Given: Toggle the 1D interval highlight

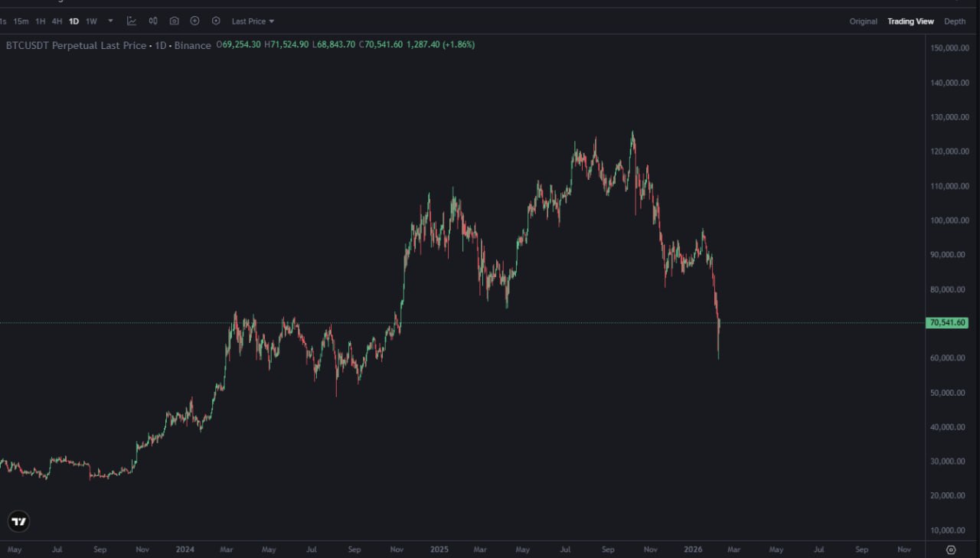Looking at the screenshot, I should pos(73,21).
